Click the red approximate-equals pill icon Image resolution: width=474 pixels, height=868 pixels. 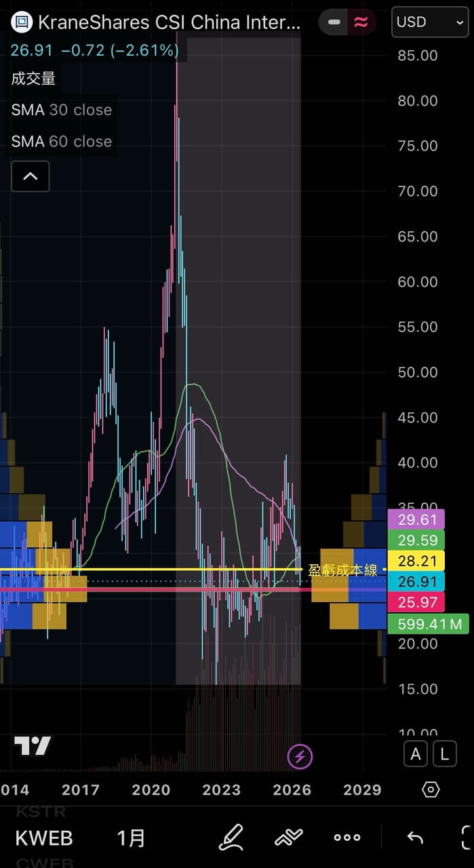coord(361,22)
